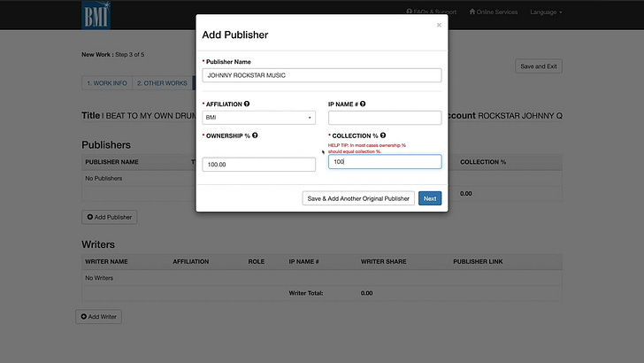Click the Save and Exit button
This screenshot has height=363, width=644.
click(539, 66)
